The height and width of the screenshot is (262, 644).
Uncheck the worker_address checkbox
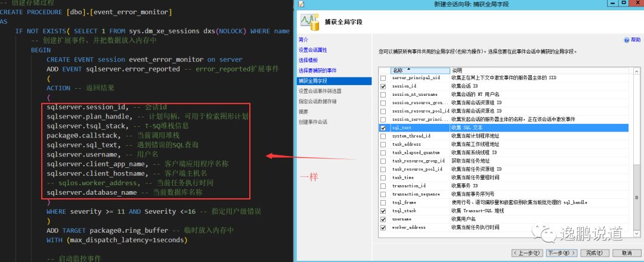383,227
